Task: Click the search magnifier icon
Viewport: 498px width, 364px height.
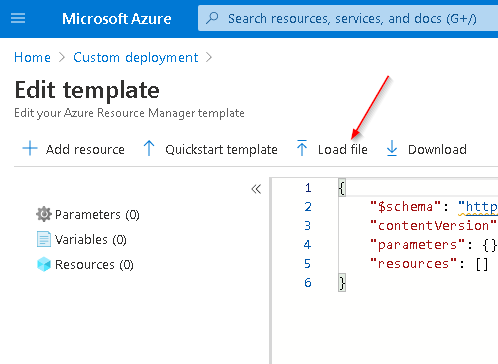Action: click(x=212, y=18)
